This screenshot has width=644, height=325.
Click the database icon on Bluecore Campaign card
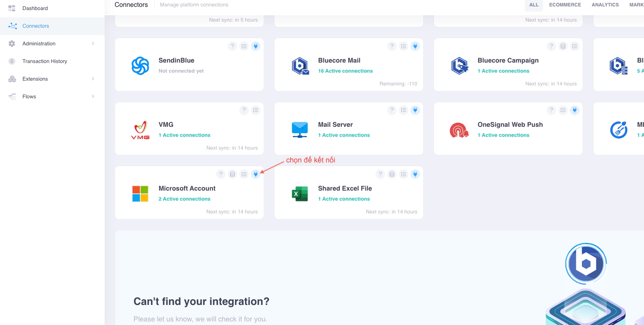[x=563, y=46]
